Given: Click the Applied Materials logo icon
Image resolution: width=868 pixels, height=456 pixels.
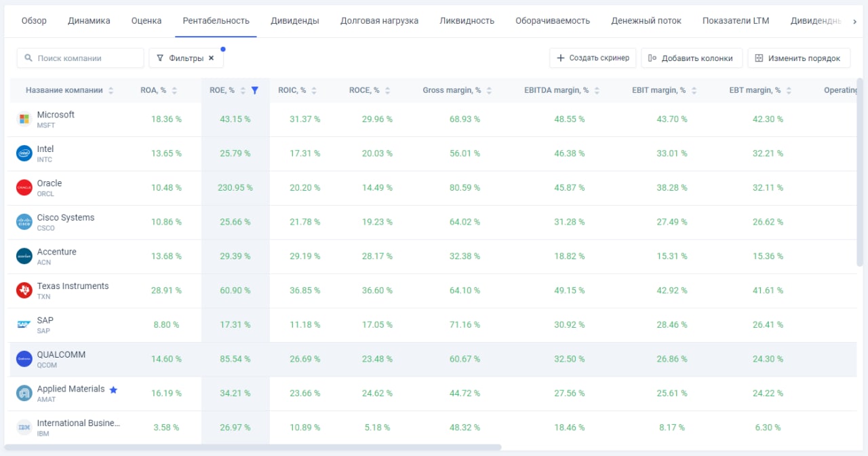Looking at the screenshot, I should [24, 394].
